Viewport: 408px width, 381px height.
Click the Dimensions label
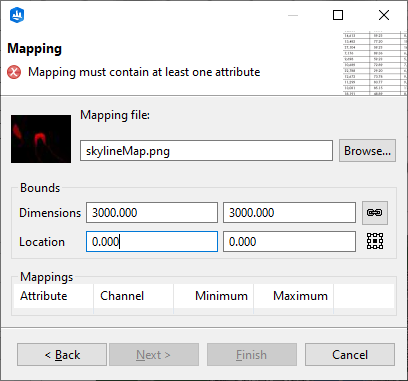tap(50, 213)
